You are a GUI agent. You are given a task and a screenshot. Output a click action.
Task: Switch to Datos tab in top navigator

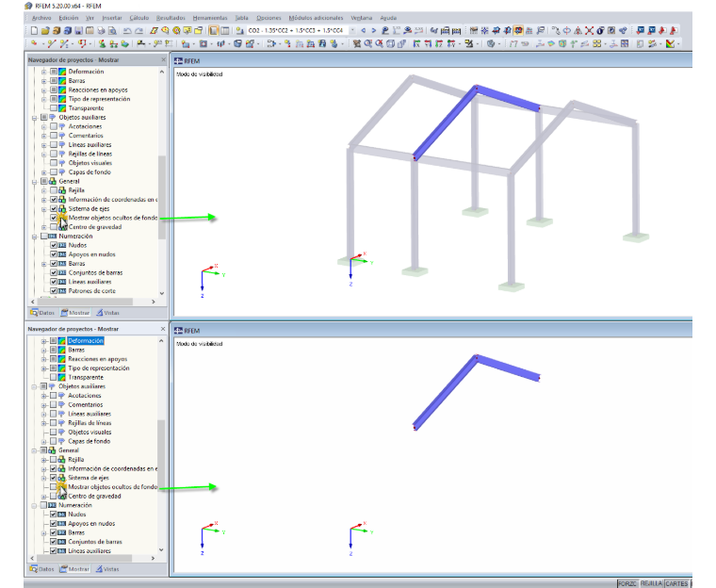click(42, 313)
